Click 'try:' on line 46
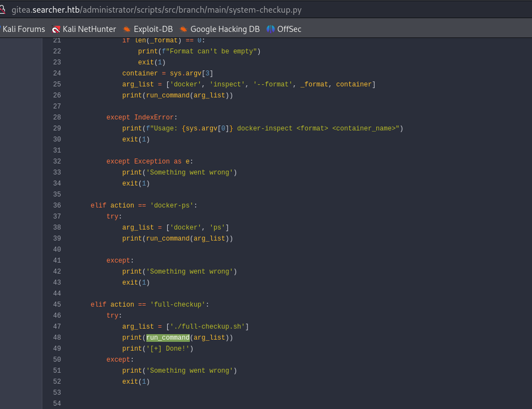This screenshot has width=532, height=409. [114, 315]
